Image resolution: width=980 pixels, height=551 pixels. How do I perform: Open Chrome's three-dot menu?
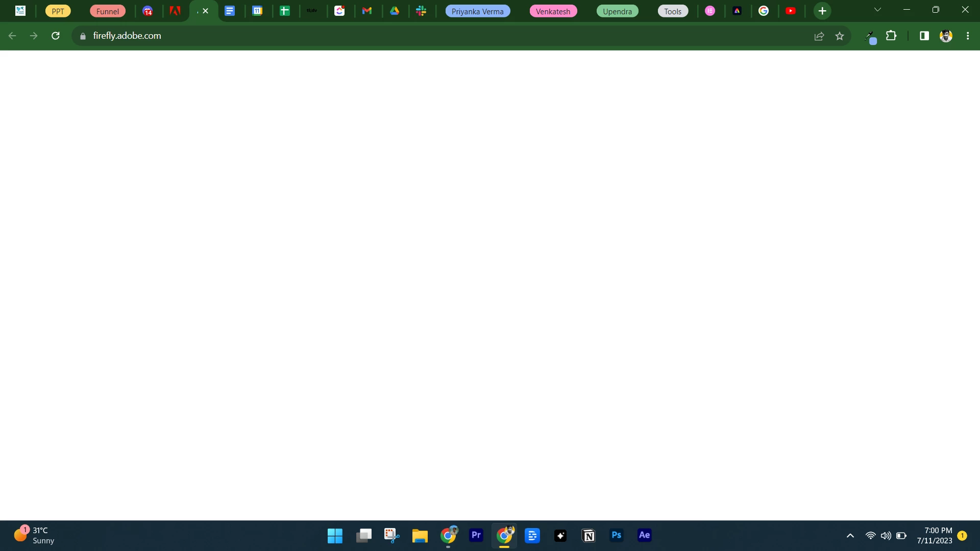point(968,36)
